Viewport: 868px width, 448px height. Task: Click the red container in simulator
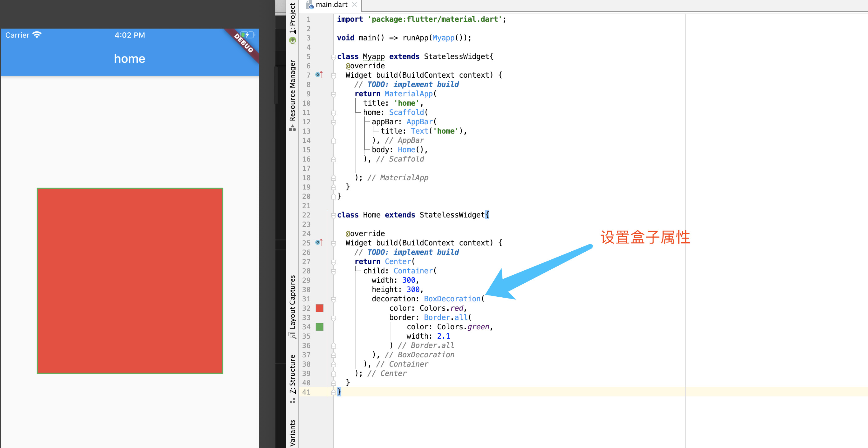click(x=130, y=281)
